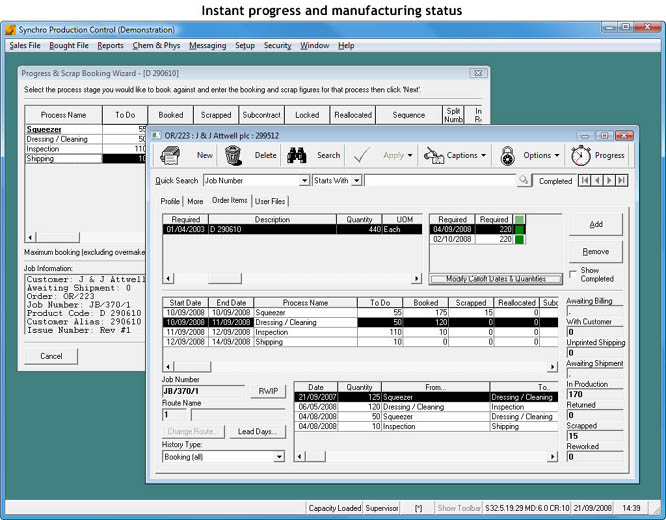Click the green swatch in the 02/10/2008 calloff row
The height and width of the screenshot is (520, 666).
[x=519, y=239]
